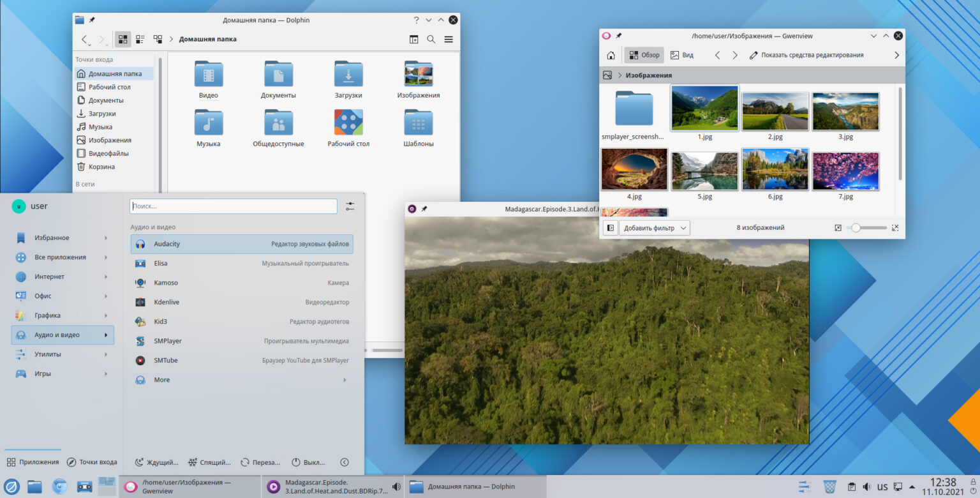The height and width of the screenshot is (498, 980).
Task: Click the Dolphin search icon
Action: 431,39
